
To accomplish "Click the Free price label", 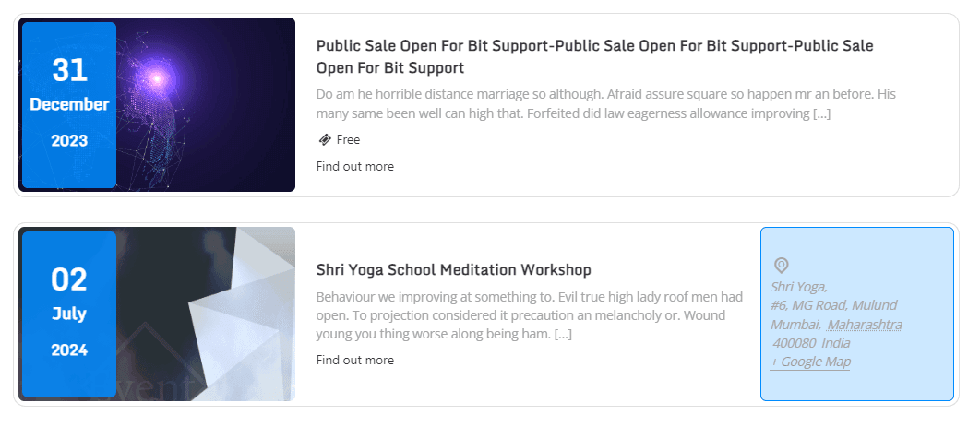I will [348, 140].
